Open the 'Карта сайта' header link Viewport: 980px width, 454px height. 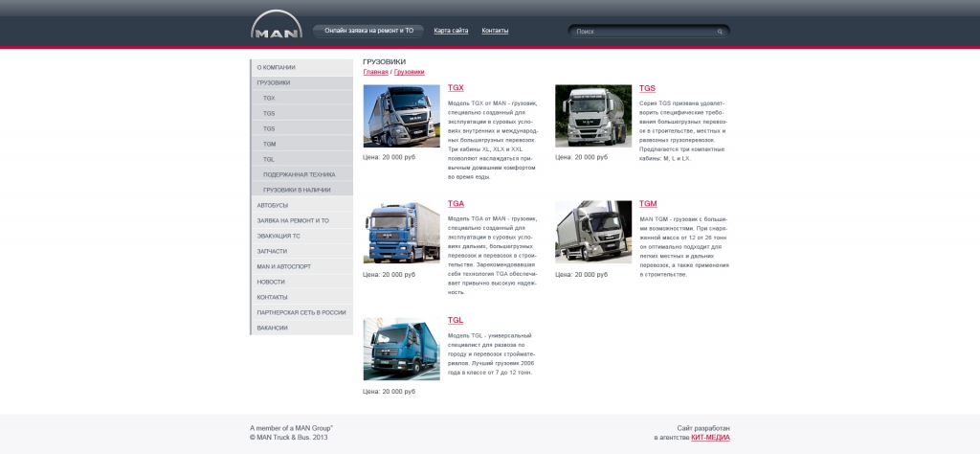coord(451,31)
